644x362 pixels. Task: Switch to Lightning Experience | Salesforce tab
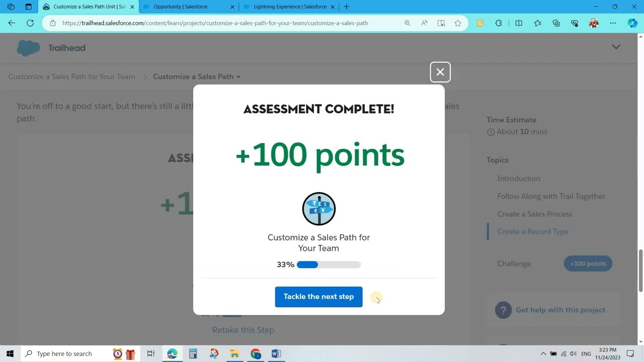tap(290, 7)
